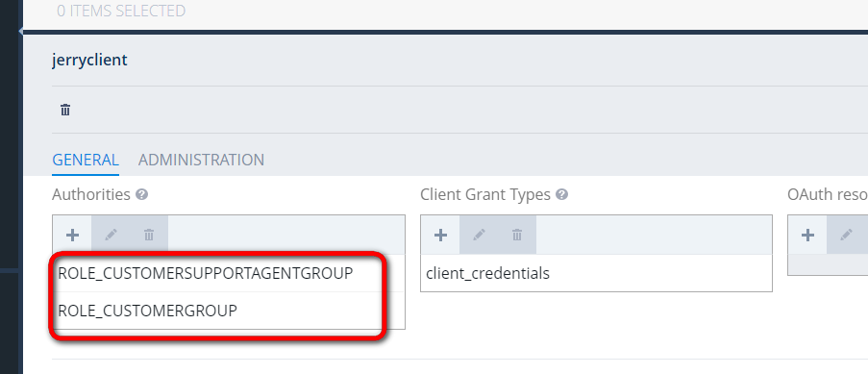Add an OAuth resource with plus icon
The image size is (868, 374).
click(807, 235)
